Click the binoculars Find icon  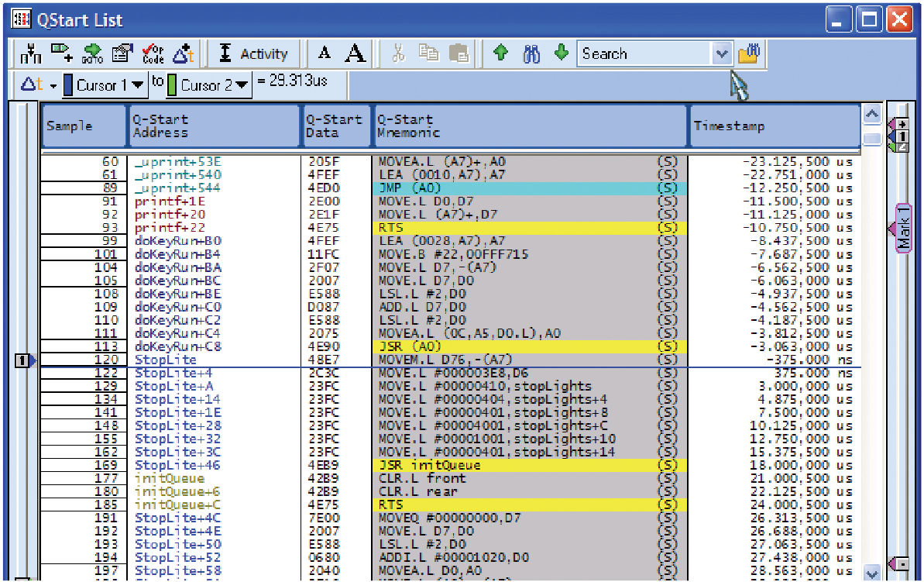pyautogui.click(x=531, y=53)
